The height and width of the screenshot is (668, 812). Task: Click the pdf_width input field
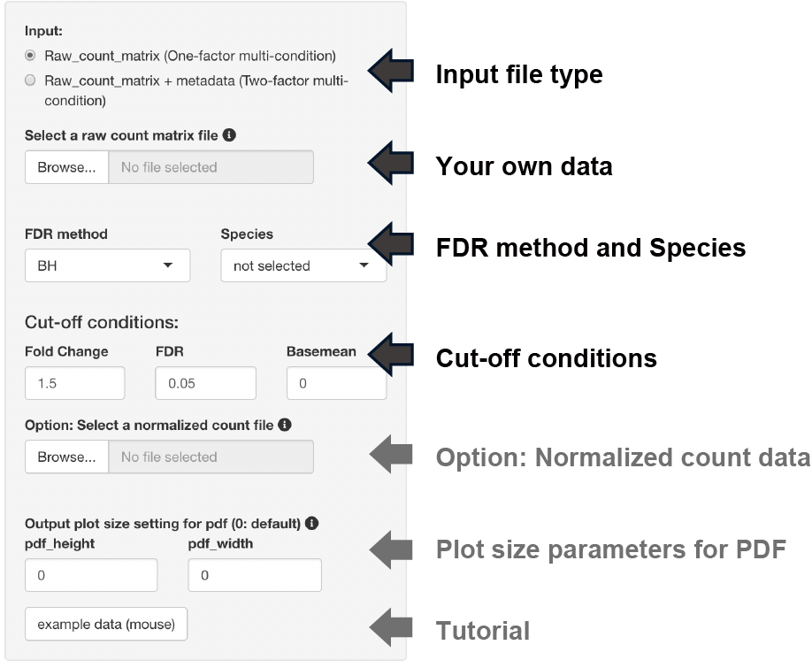[x=255, y=575]
